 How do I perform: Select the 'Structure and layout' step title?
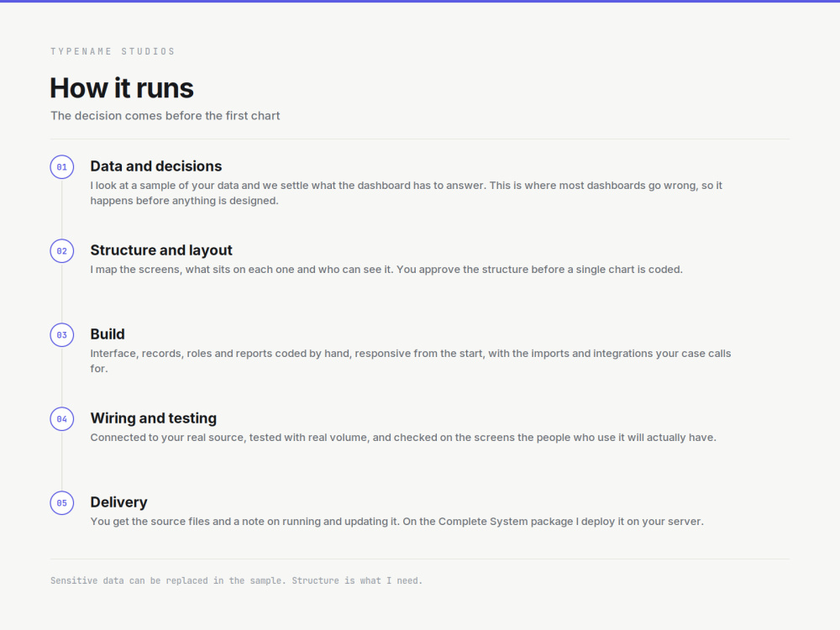(161, 250)
